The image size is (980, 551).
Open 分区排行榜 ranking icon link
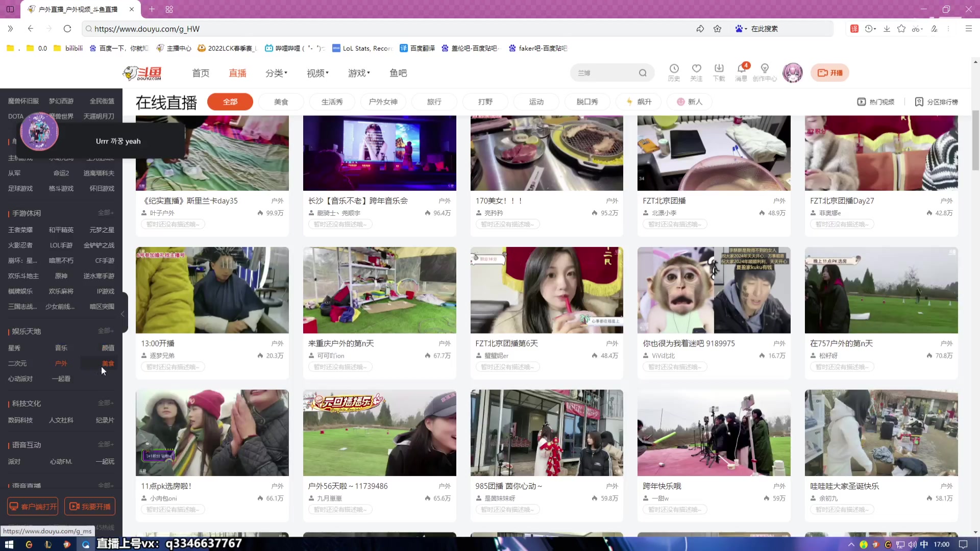pyautogui.click(x=936, y=102)
